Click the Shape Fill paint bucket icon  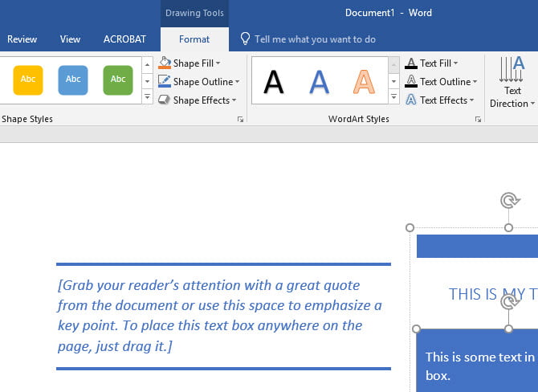click(165, 63)
